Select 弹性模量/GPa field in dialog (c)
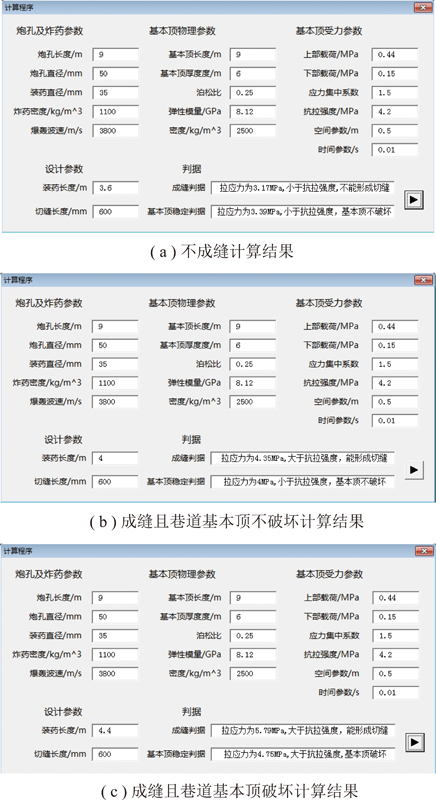Image resolution: width=436 pixels, height=800 pixels. pyautogui.click(x=253, y=655)
